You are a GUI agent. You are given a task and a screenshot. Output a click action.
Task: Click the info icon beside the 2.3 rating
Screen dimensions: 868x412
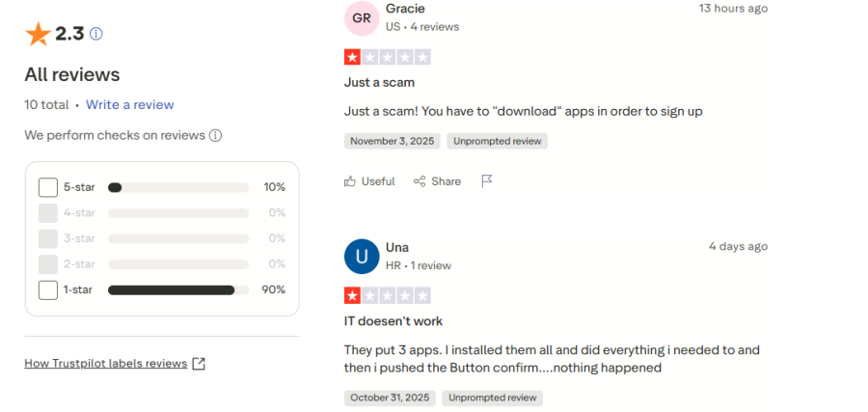95,34
